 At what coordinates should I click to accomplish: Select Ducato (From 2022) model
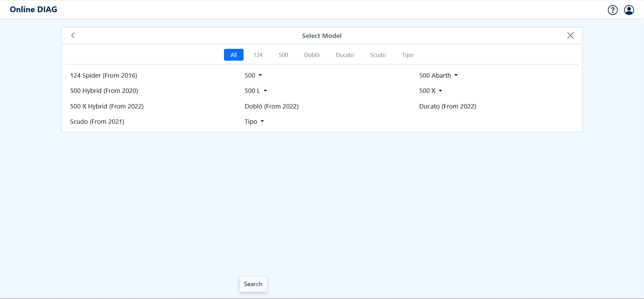click(448, 106)
